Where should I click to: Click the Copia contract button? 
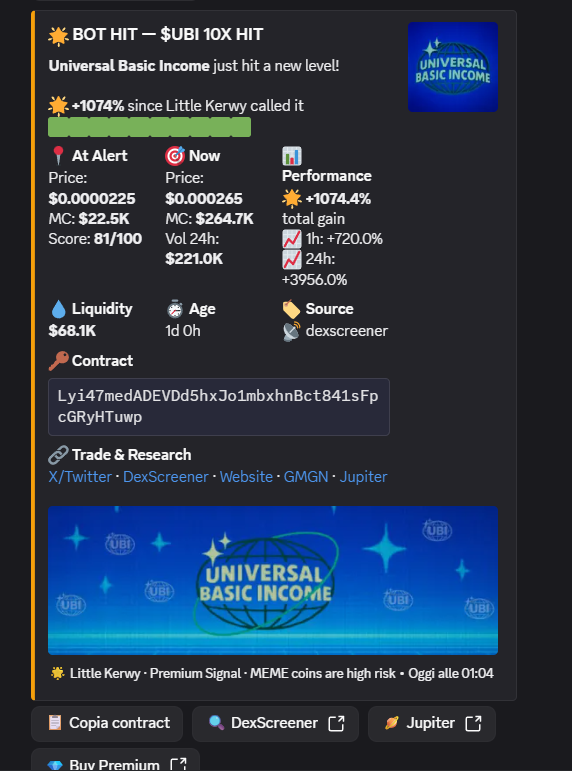click(x=107, y=724)
